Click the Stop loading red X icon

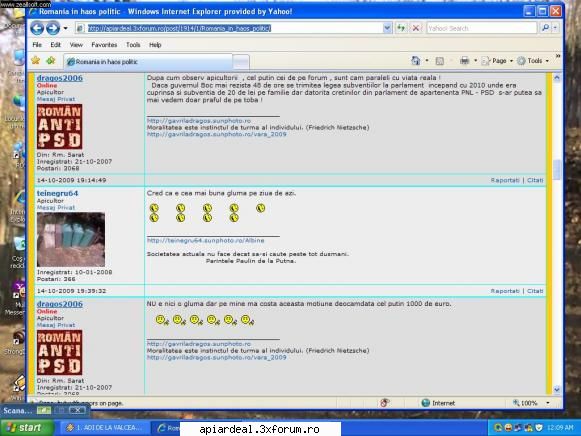pyautogui.click(x=416, y=28)
